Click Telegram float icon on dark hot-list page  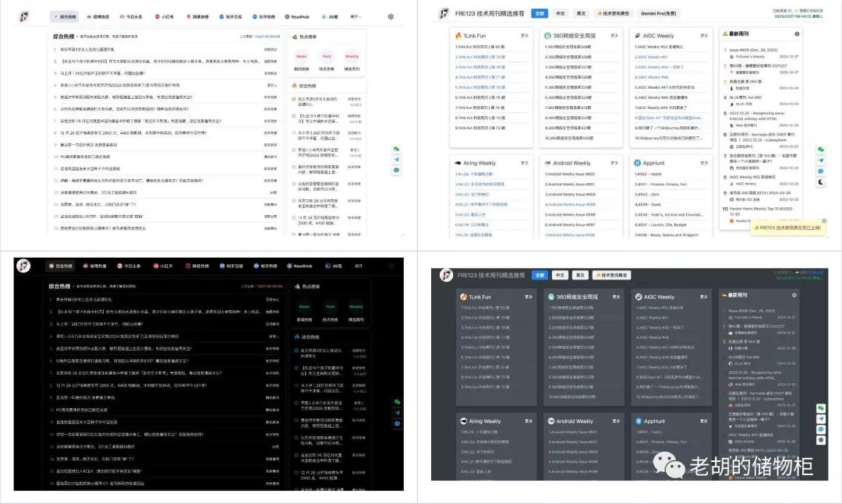(398, 413)
